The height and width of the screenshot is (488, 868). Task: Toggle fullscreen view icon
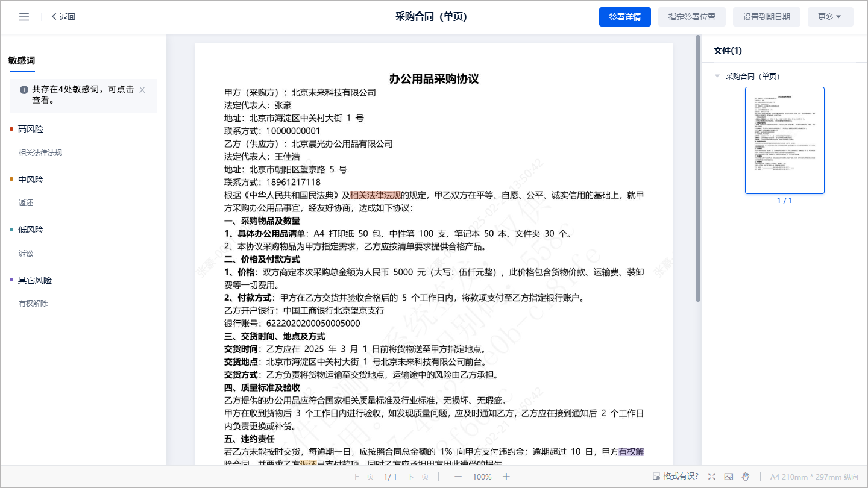point(712,477)
